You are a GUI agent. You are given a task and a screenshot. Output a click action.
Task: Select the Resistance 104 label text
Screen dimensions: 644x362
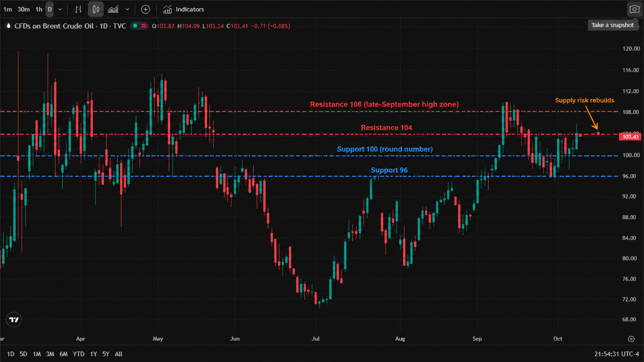point(386,128)
